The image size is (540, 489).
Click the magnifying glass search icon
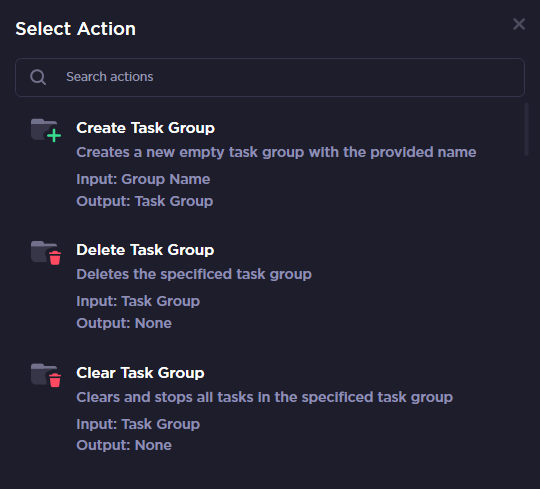pyautogui.click(x=38, y=77)
